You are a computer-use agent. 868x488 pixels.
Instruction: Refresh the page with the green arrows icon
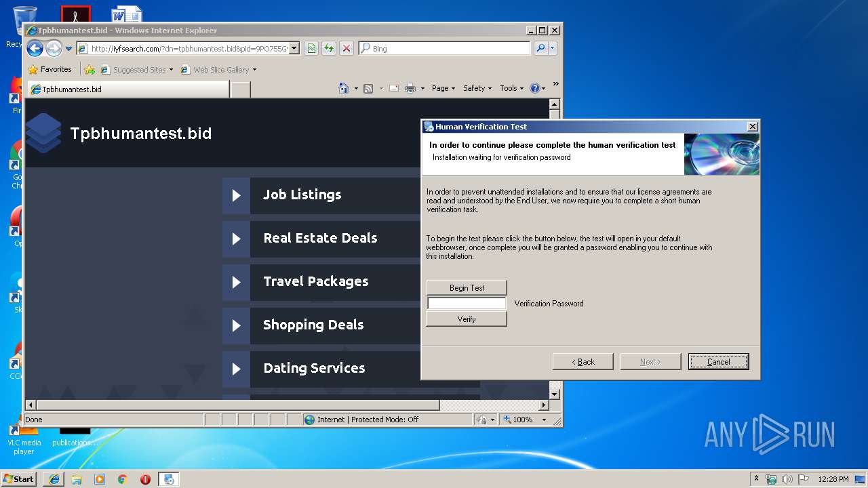pos(329,48)
